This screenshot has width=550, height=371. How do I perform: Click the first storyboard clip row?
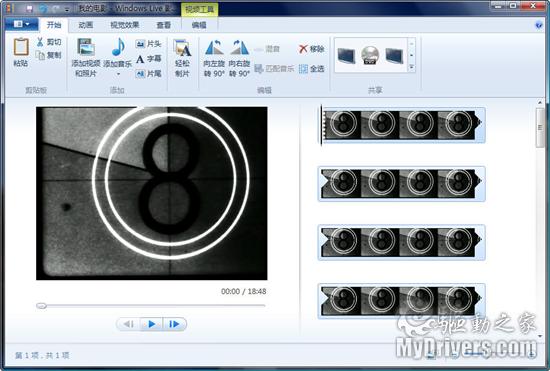(403, 125)
